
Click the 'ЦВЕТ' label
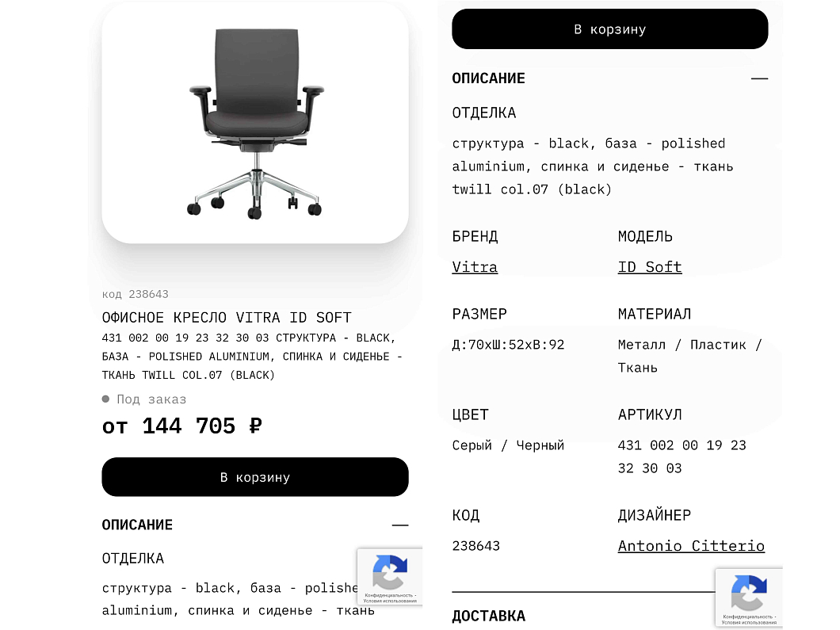[471, 414]
